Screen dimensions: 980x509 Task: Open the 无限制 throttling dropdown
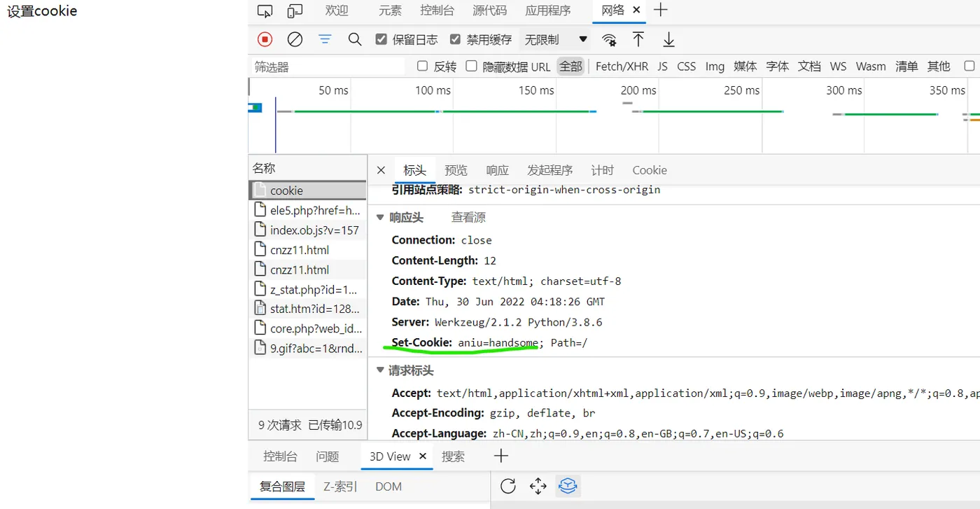coord(556,39)
